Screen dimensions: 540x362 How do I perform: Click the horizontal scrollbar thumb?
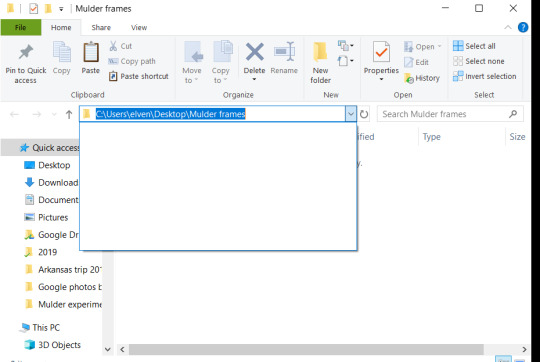306,349
